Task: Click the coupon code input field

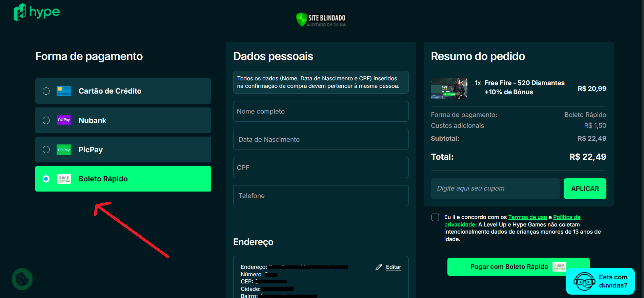Action: pyautogui.click(x=495, y=188)
